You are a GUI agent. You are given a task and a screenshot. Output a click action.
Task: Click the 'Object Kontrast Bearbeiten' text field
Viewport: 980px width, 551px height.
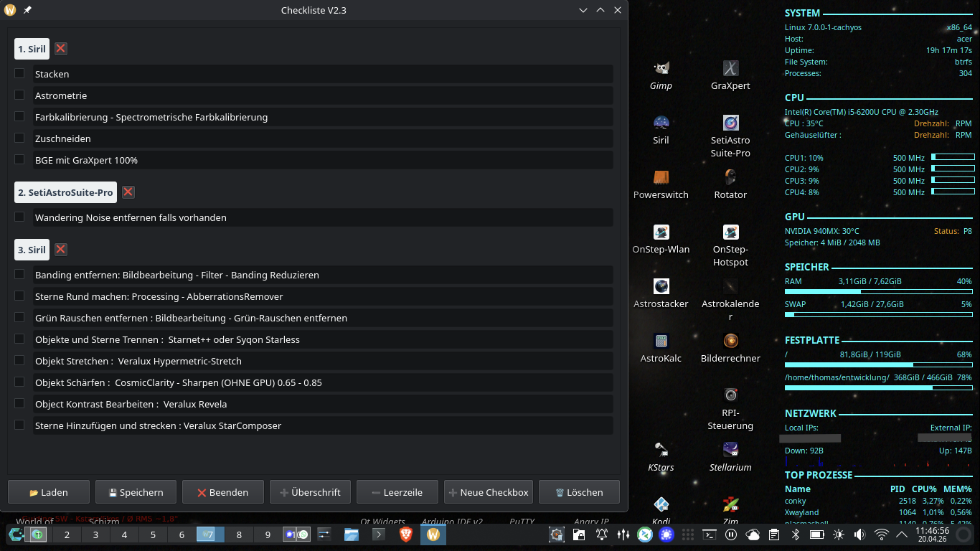click(321, 404)
